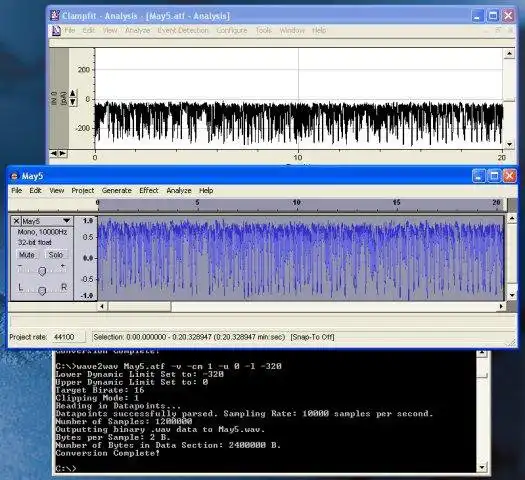The width and height of the screenshot is (525, 480).
Task: Open Window menu in Clampfit
Action: [292, 30]
